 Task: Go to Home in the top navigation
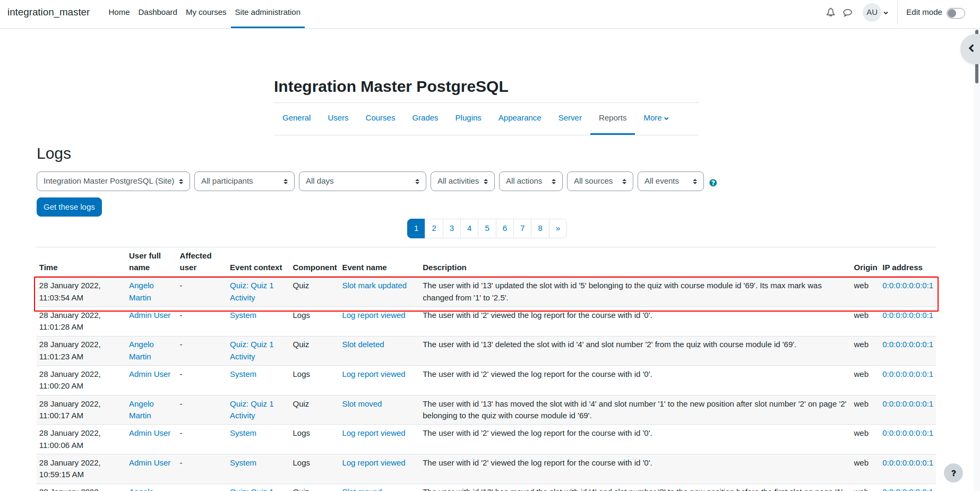click(x=119, y=12)
